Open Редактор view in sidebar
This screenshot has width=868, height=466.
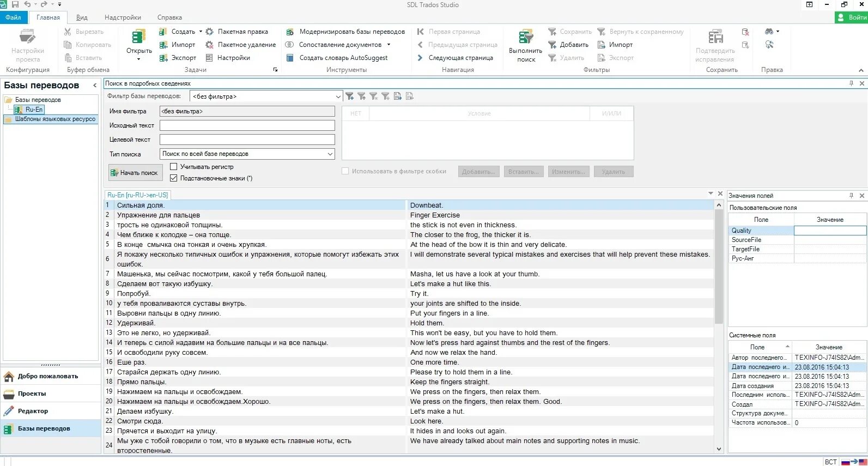coord(51,411)
